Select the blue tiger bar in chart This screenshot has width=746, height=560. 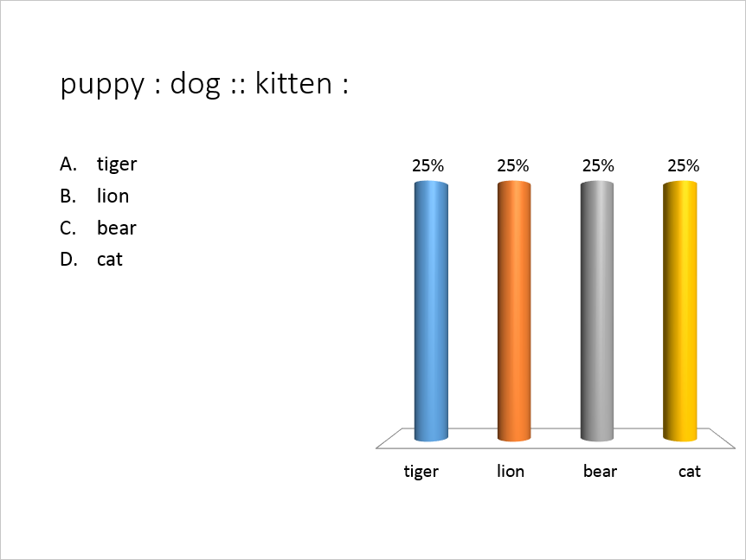431,312
